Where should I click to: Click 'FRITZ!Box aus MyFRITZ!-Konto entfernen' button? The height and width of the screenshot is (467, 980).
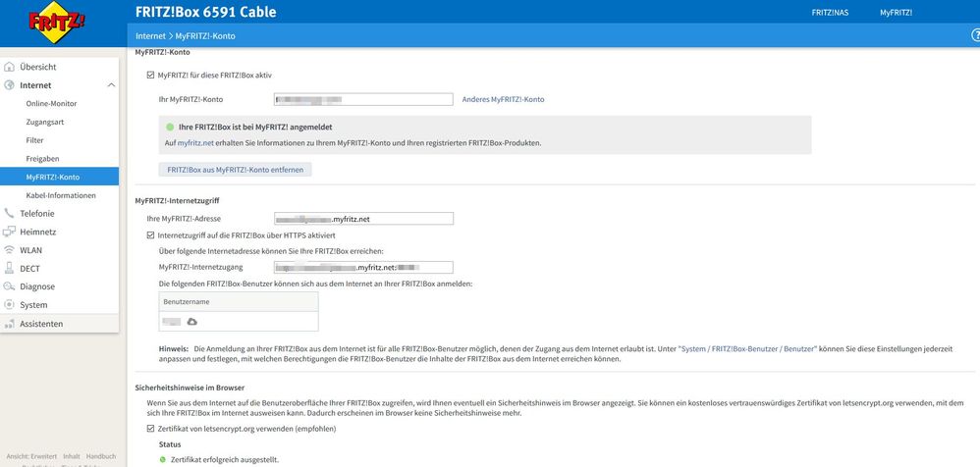coord(235,169)
